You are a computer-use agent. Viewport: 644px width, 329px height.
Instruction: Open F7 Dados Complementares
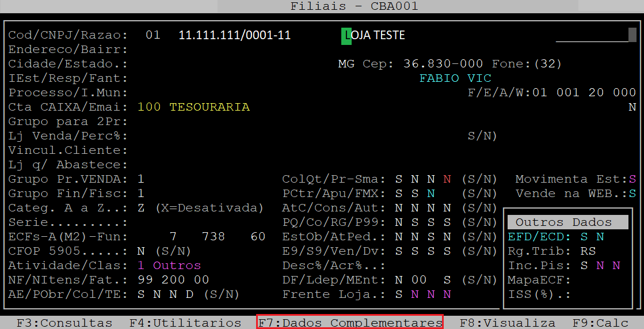[x=350, y=323]
